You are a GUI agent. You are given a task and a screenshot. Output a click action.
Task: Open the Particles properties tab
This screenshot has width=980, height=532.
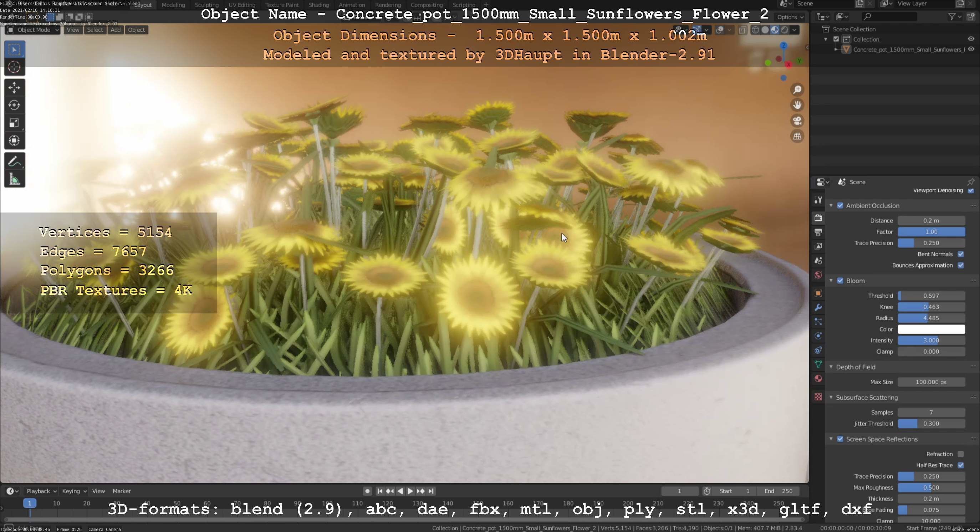pos(818,322)
